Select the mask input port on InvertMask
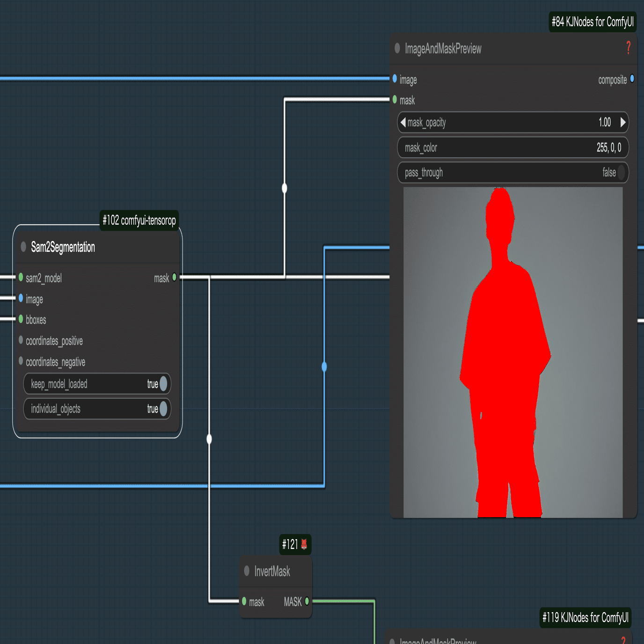 click(244, 601)
